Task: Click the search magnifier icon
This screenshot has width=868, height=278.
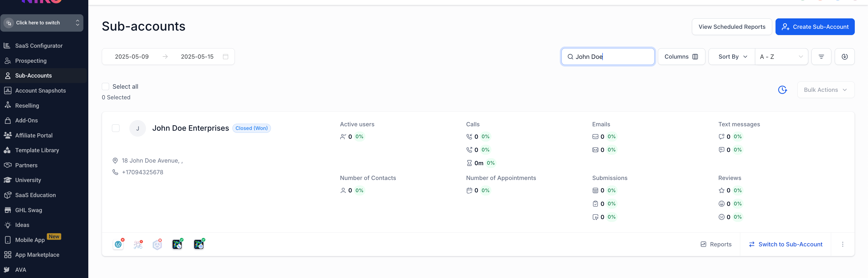Action: click(x=570, y=57)
